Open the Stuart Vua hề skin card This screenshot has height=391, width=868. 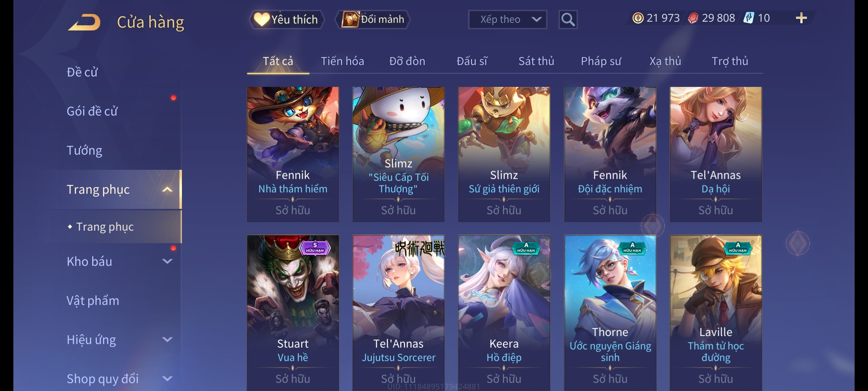[293, 313]
